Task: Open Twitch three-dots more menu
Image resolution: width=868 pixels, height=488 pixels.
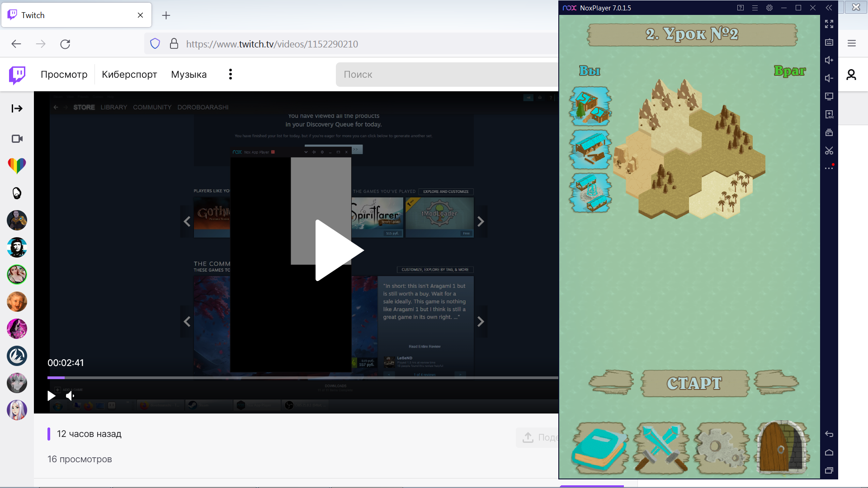Action: [x=231, y=75]
